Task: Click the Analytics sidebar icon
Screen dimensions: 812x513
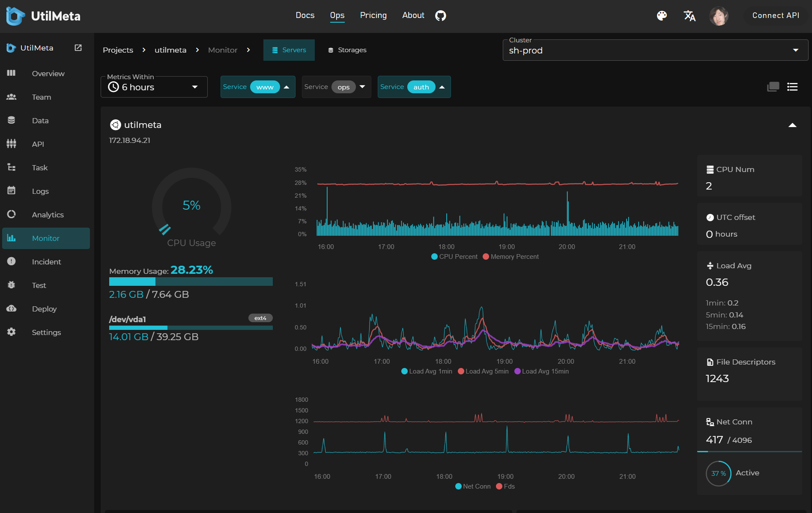Action: tap(12, 214)
